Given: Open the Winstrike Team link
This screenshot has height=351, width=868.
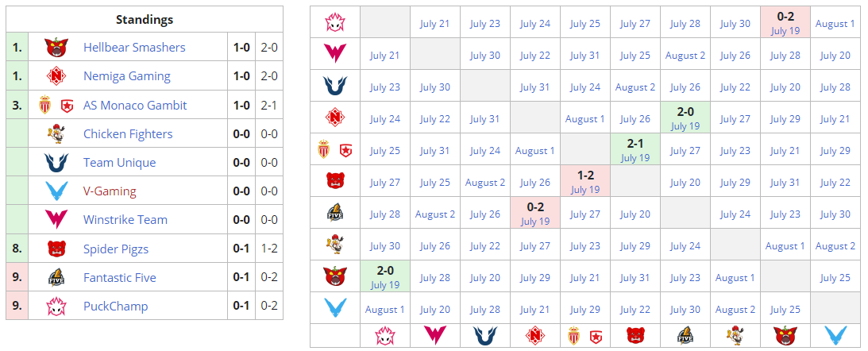Looking at the screenshot, I should pos(125,220).
